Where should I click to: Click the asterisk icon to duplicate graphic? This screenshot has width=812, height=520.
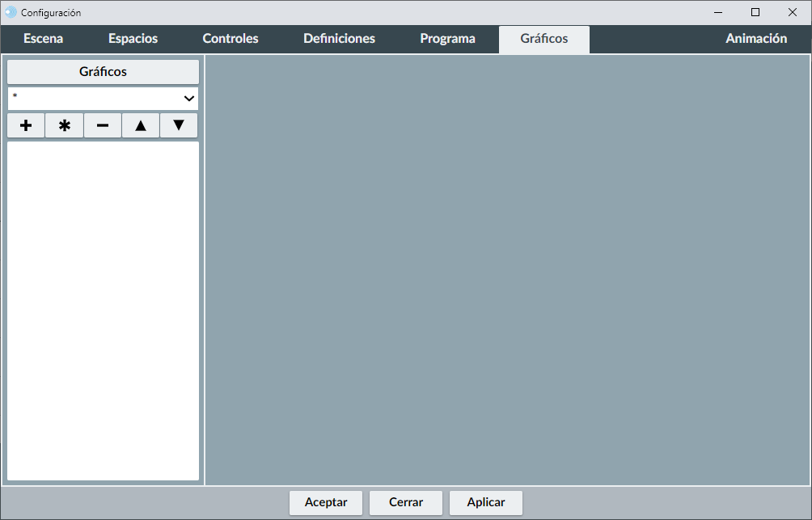coord(65,125)
